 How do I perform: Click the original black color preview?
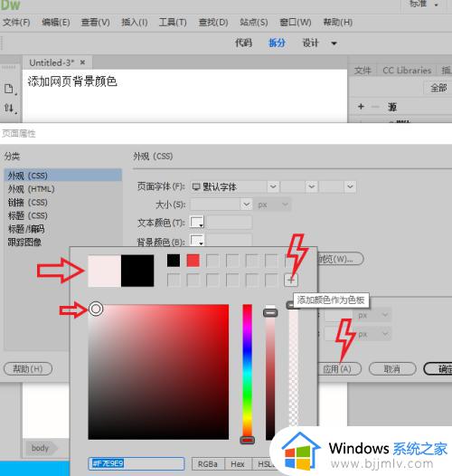[137, 271]
